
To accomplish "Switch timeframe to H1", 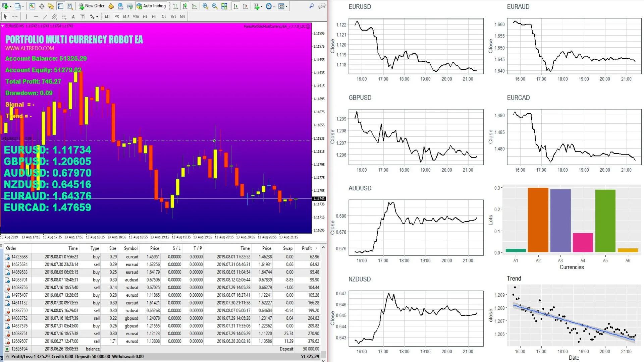I will point(145,16).
